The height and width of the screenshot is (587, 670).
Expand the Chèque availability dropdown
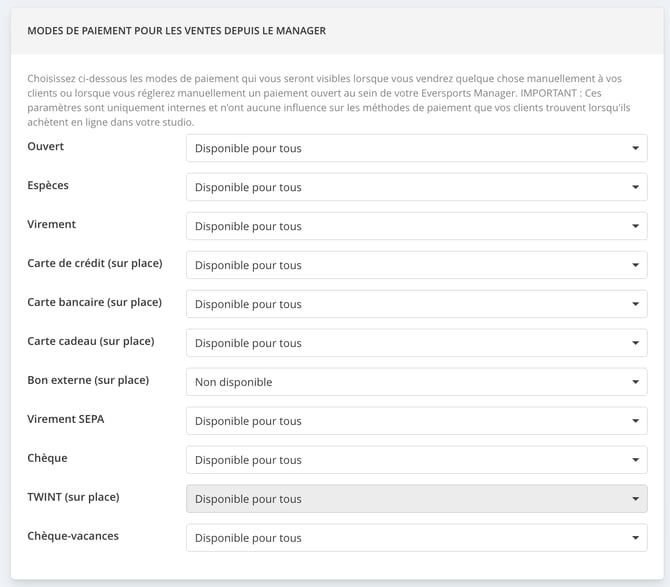point(417,460)
